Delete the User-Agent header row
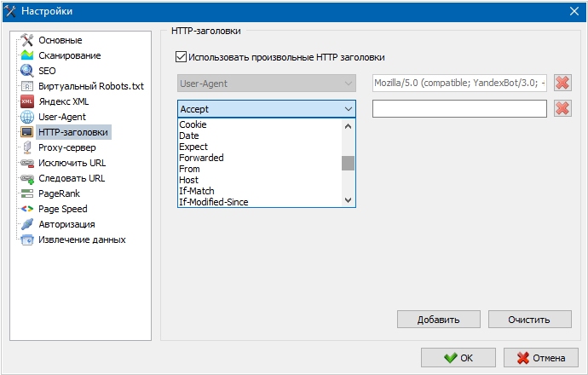Image resolution: width=588 pixels, height=375 pixels. [x=562, y=83]
